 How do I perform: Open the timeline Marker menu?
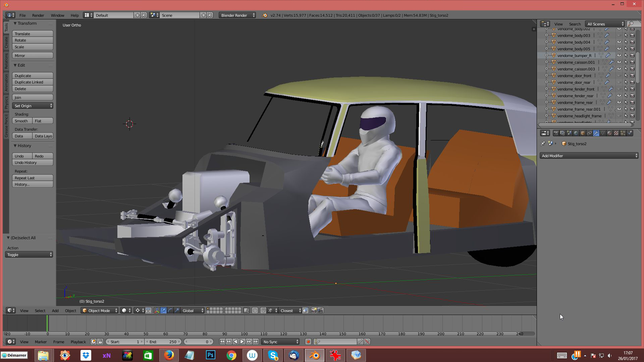[41, 342]
